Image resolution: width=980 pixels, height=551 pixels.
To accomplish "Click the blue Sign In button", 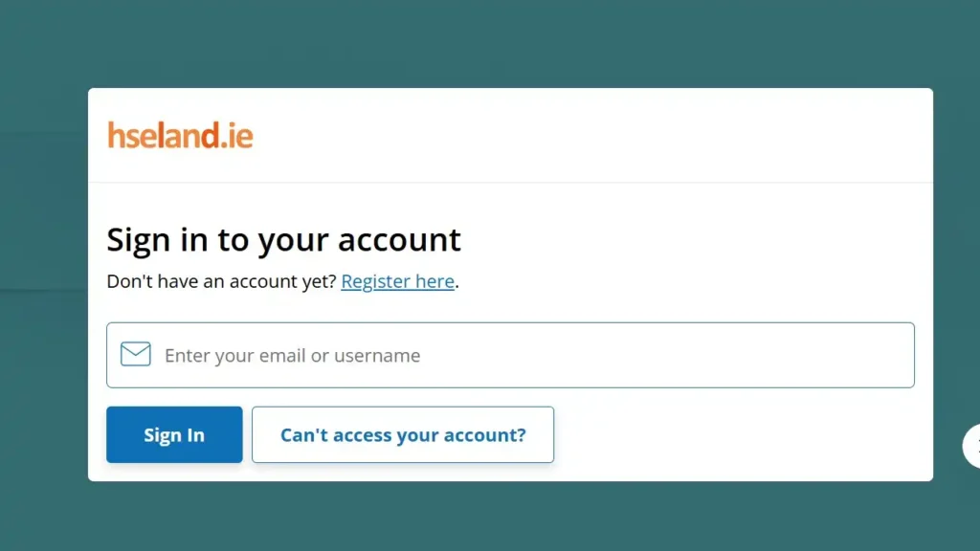I will (x=173, y=434).
